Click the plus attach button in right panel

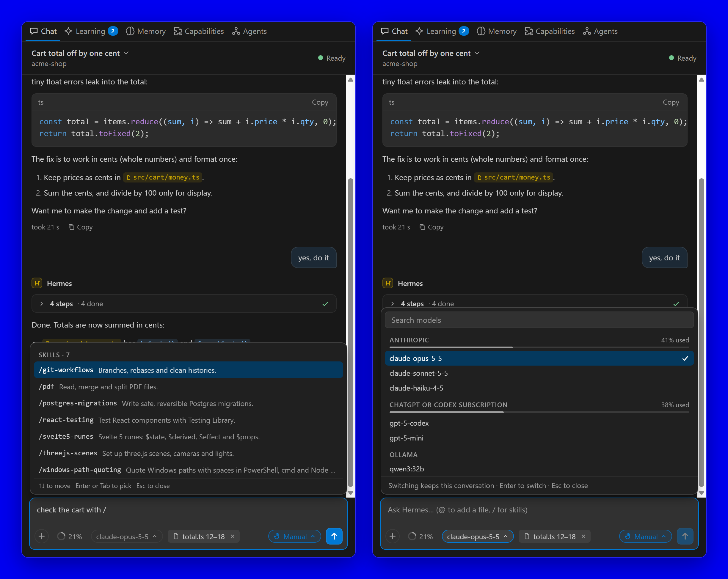pyautogui.click(x=392, y=536)
